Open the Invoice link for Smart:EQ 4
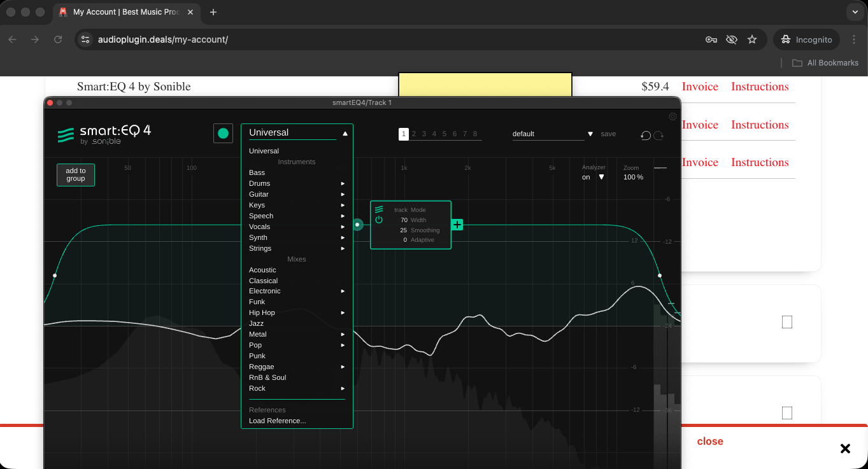 click(699, 87)
